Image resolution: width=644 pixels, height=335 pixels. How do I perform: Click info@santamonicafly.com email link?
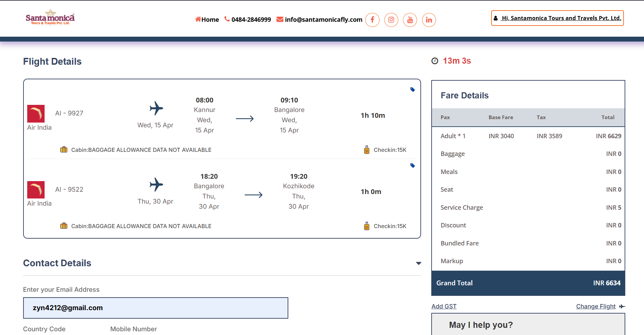point(319,19)
